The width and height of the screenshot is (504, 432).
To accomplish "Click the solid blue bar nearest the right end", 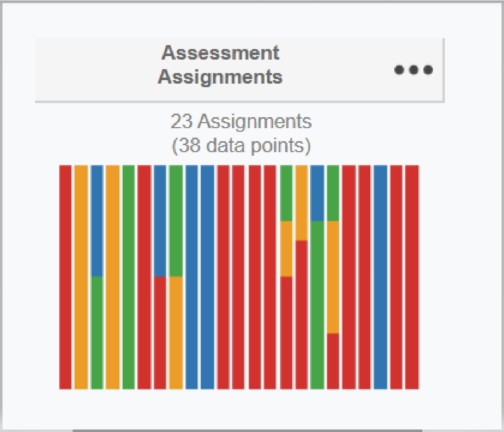I will (380, 277).
